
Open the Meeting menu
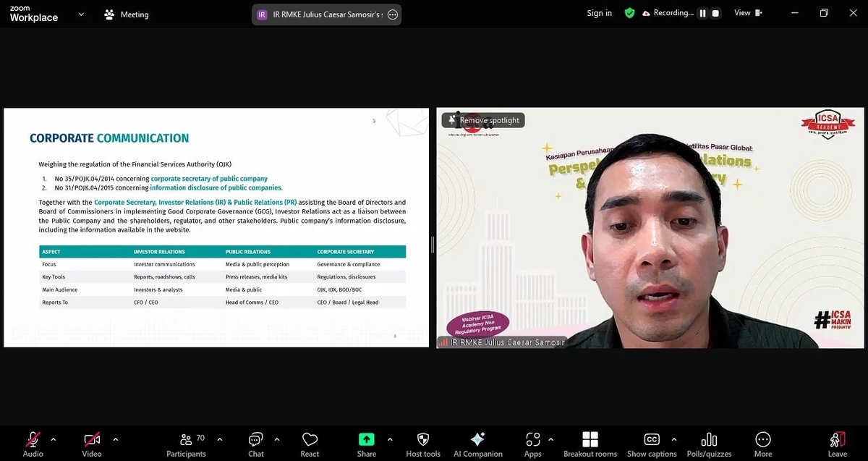pos(126,14)
